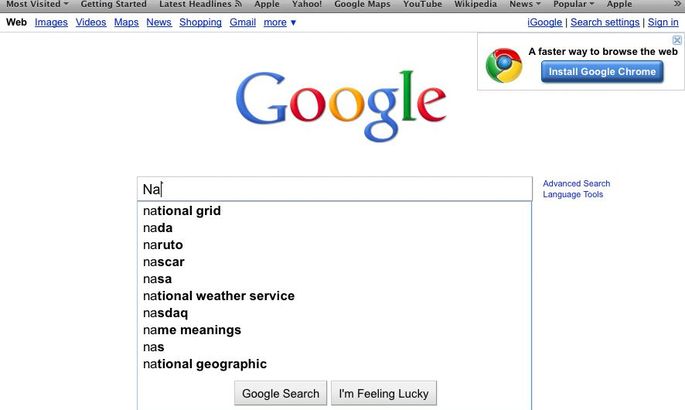Click the Google Chrome logo icon
The height and width of the screenshot is (410, 685).
[504, 65]
